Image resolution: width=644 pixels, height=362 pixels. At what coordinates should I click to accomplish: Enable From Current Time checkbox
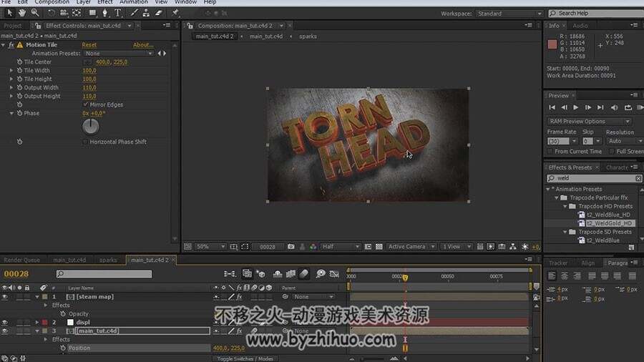(x=550, y=152)
